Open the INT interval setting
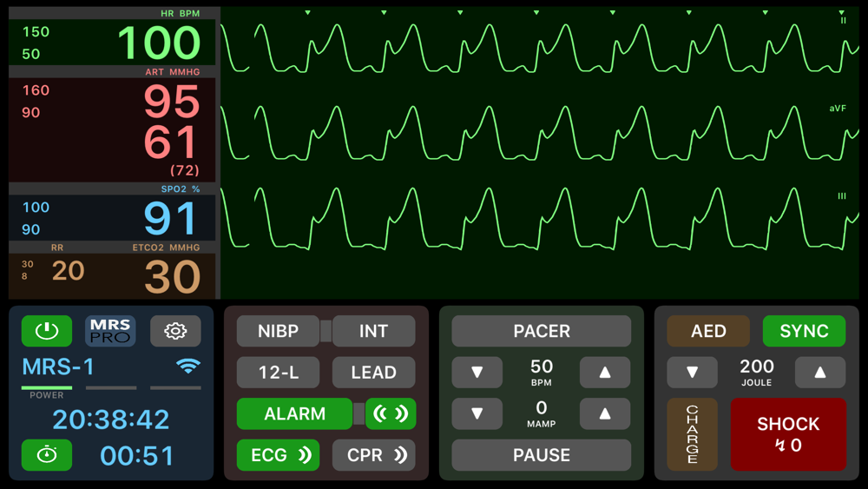Viewport: 868px width, 489px height. [373, 331]
